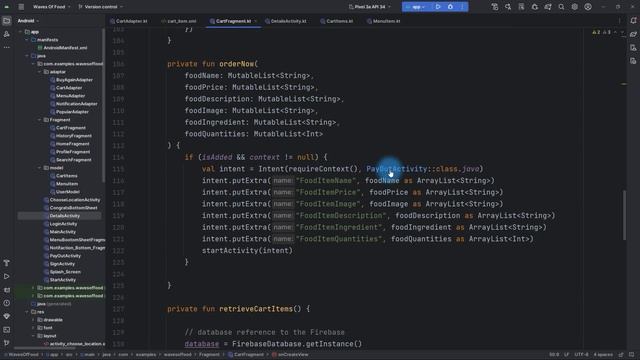Screen dimensions: 640x360
Task: Open the Git tool window icon
Action: tap(7, 343)
